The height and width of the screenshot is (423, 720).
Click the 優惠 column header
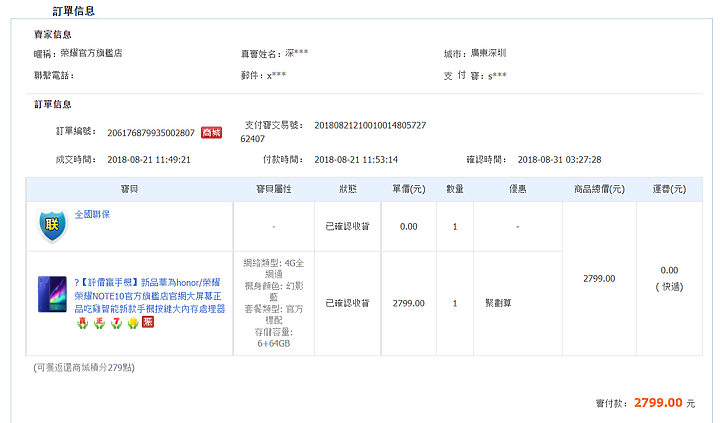pos(518,189)
